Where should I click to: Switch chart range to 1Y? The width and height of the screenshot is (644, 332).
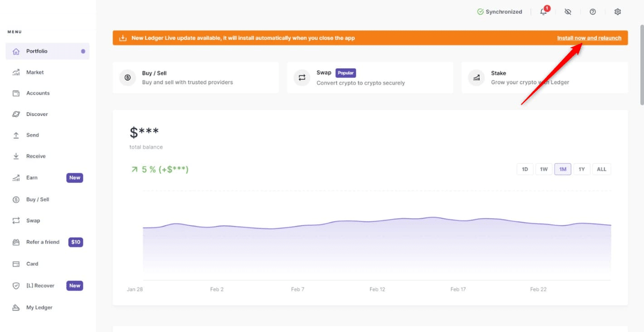tap(582, 169)
